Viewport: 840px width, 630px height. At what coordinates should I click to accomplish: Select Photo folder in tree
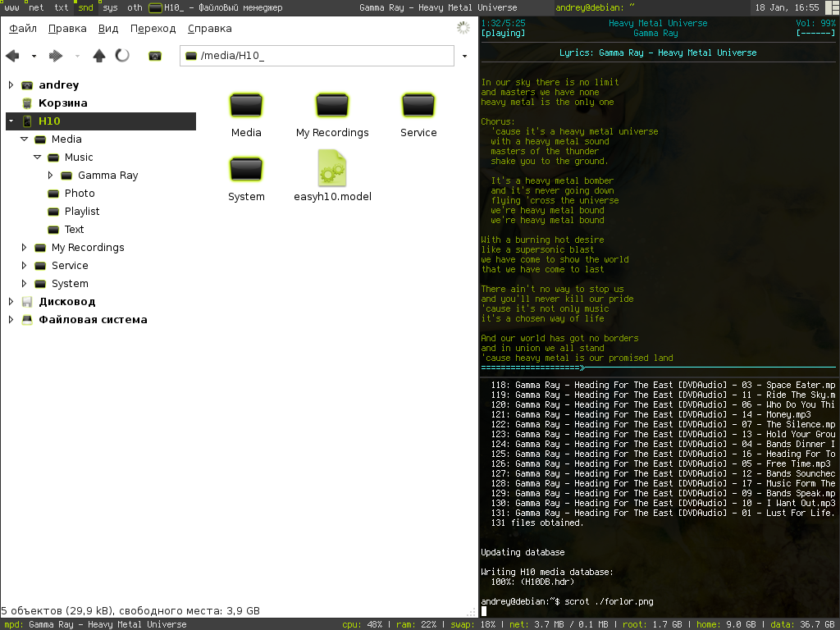tap(80, 194)
